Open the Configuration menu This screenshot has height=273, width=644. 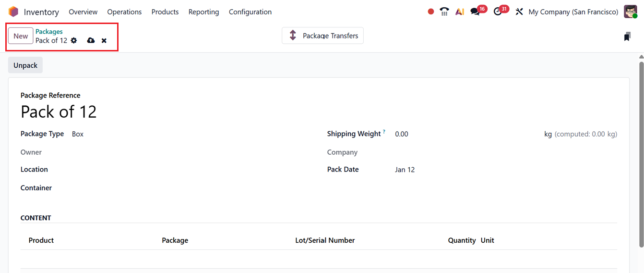(x=250, y=12)
